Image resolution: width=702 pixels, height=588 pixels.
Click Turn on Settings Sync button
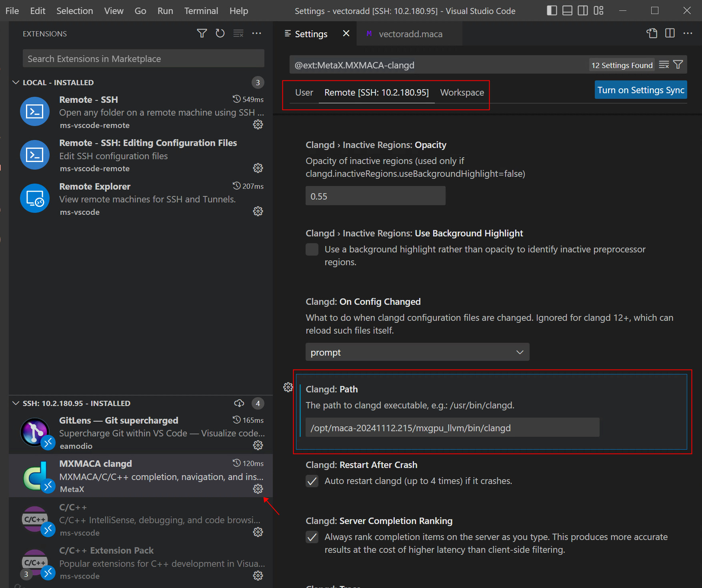[640, 90]
